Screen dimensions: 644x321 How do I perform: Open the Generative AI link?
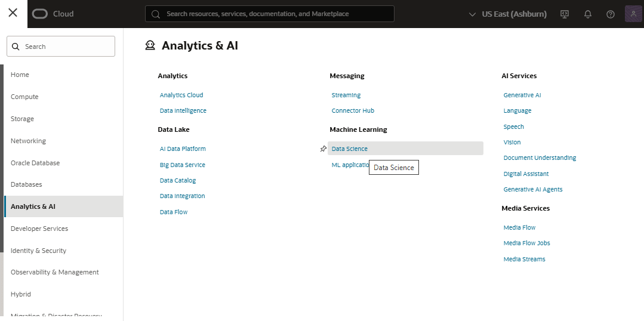[522, 95]
